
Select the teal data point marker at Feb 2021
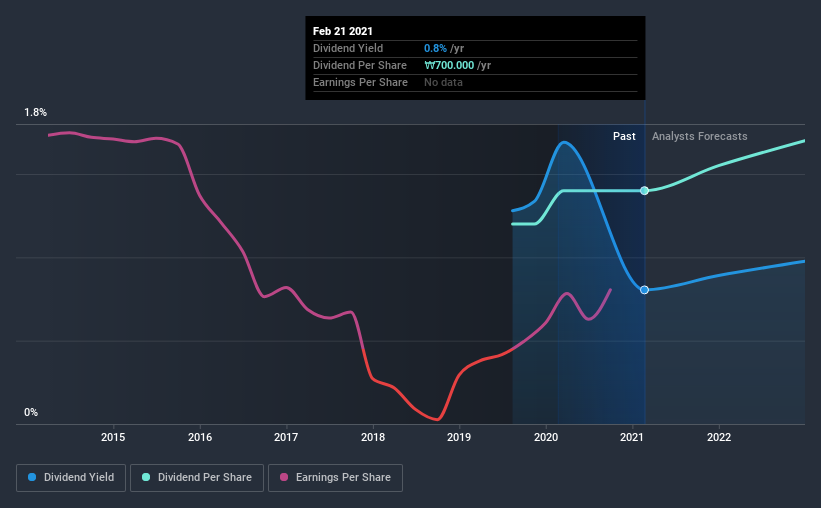[645, 191]
